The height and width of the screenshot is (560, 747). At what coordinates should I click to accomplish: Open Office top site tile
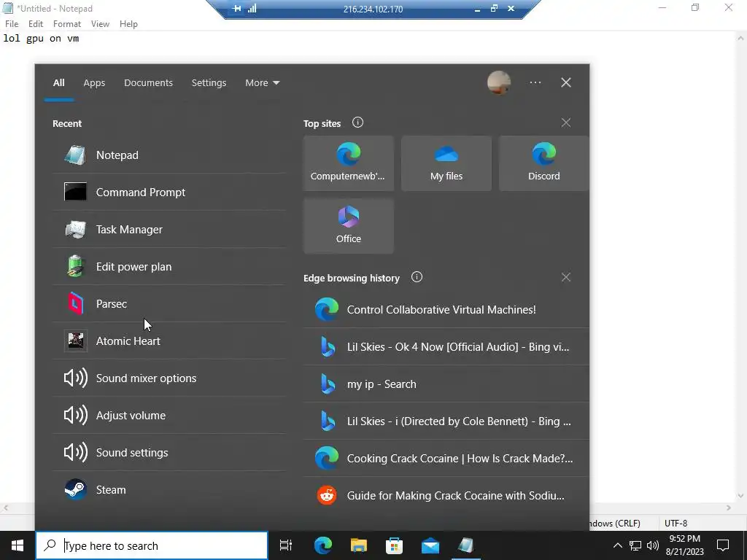(x=349, y=226)
